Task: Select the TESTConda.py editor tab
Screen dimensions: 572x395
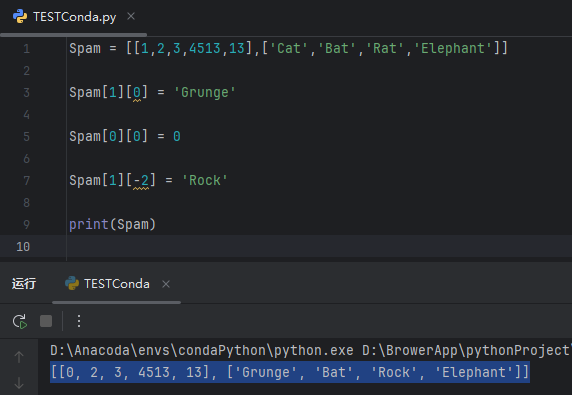Action: point(74,17)
